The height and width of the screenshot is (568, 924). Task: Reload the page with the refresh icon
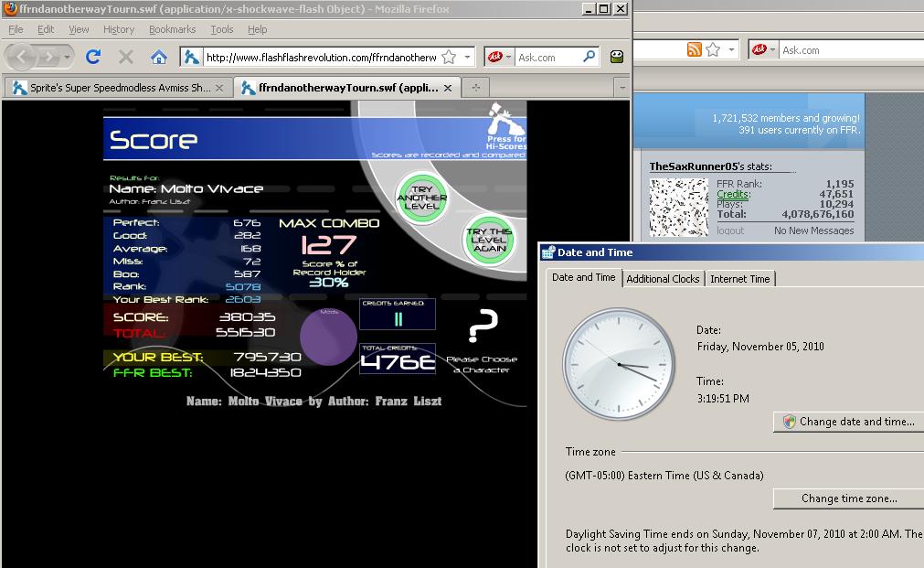(93, 57)
